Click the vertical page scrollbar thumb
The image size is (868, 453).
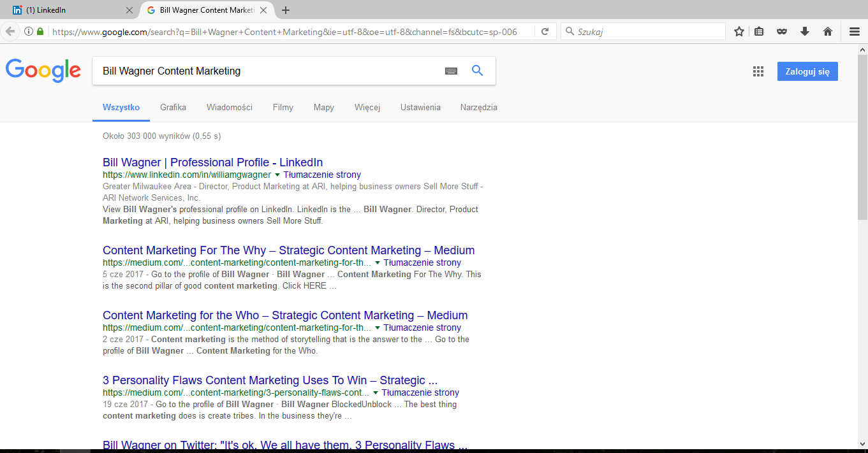862,137
